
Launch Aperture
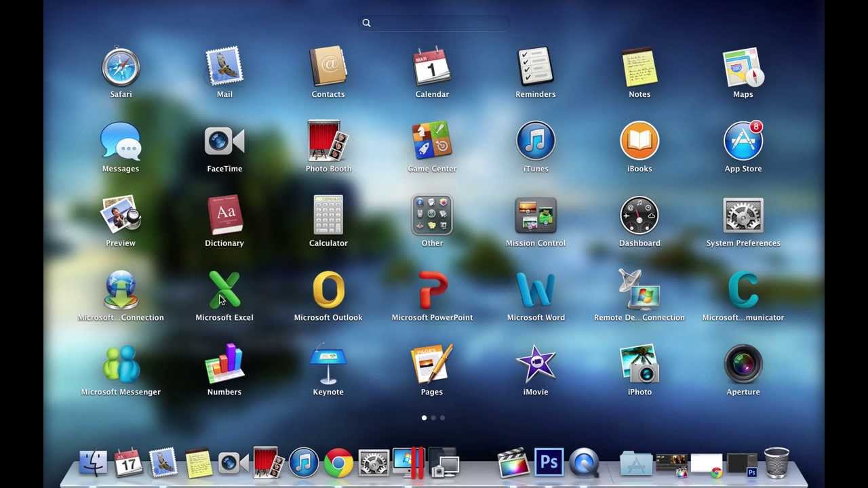pyautogui.click(x=743, y=365)
